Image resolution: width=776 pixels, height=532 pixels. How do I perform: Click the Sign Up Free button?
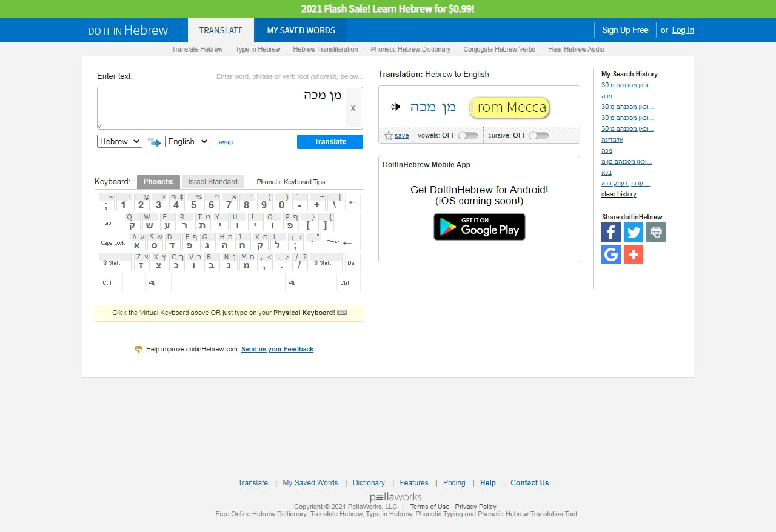pos(625,30)
